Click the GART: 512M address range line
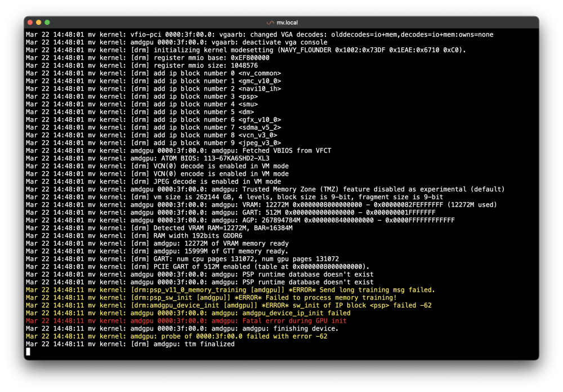The image size is (563, 392). 230,212
